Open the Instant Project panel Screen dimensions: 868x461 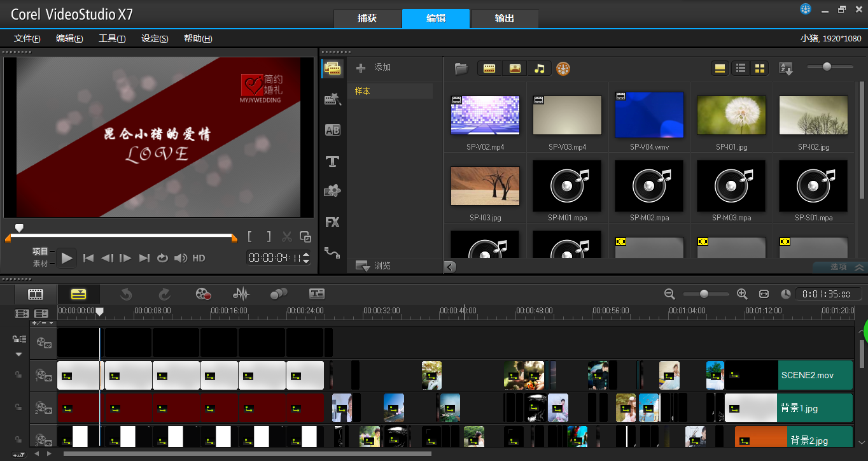click(x=332, y=99)
